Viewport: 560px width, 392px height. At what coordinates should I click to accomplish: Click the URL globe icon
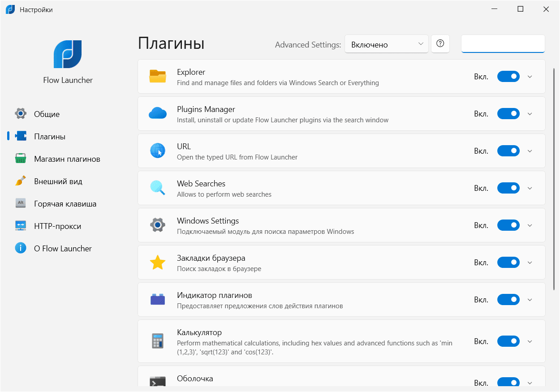click(158, 151)
